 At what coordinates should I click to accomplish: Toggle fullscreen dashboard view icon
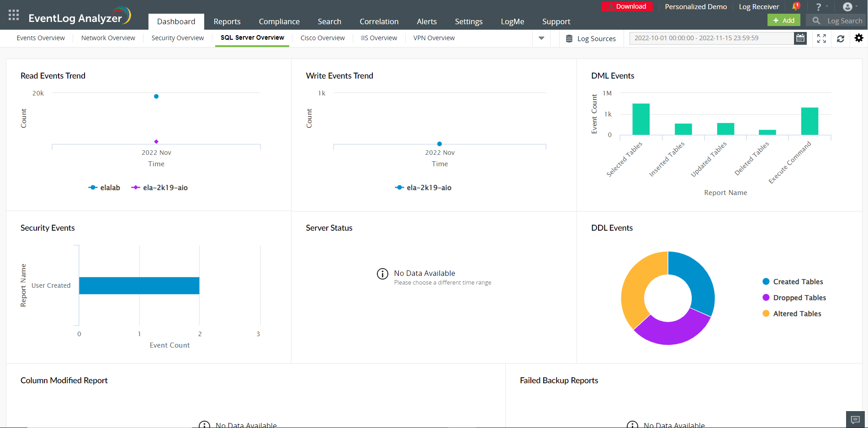[821, 38]
